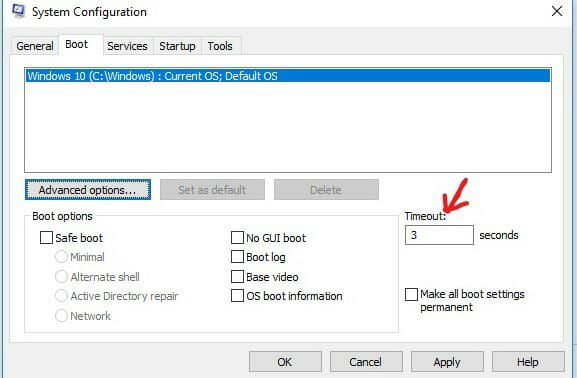Tick the No GUI boot checkbox
Image resolution: width=577 pixels, height=378 pixels.
[237, 238]
